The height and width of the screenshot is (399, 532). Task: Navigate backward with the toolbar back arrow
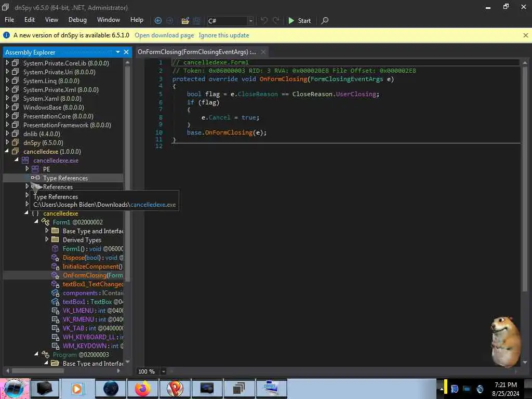[158, 21]
